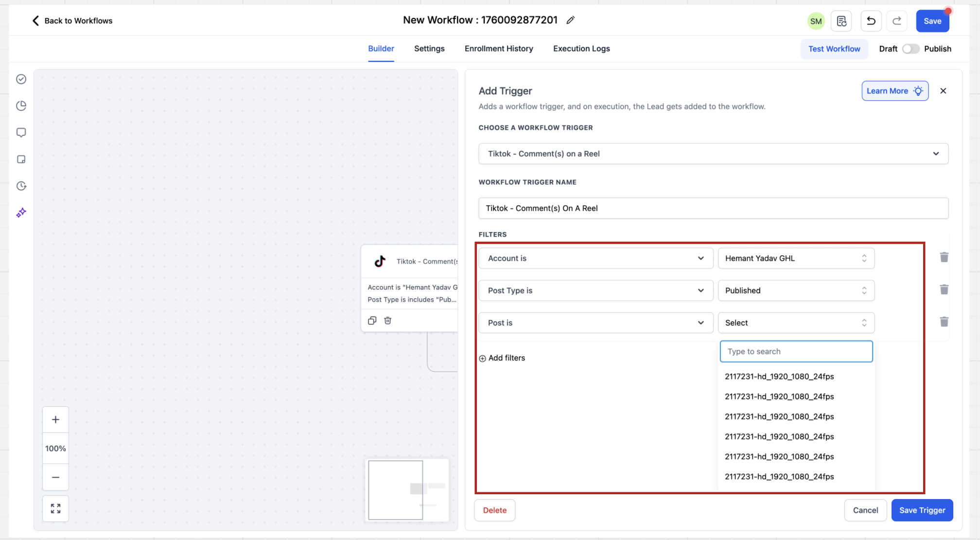The image size is (980, 540).
Task: Expand the workflow trigger dropdown
Action: pyautogui.click(x=713, y=154)
